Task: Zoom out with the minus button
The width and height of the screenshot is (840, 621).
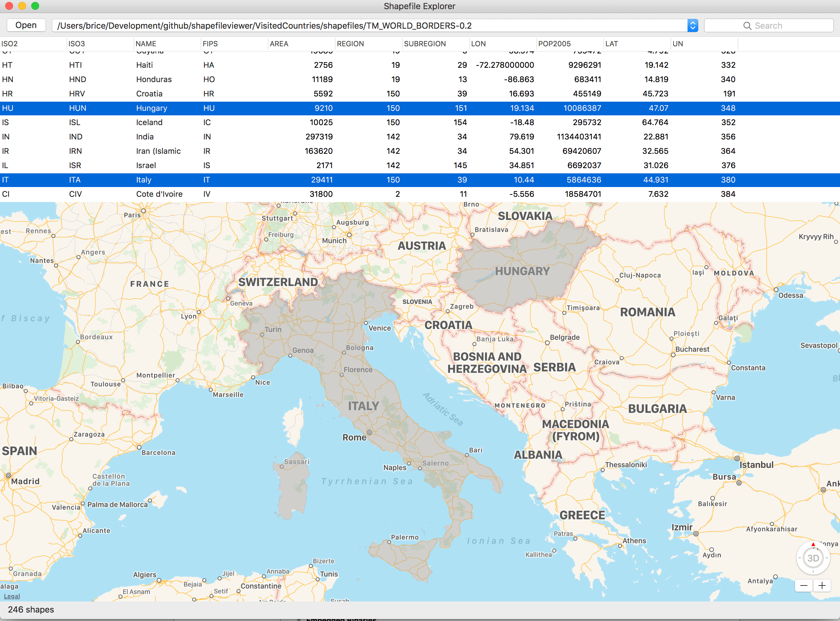Action: tap(804, 586)
